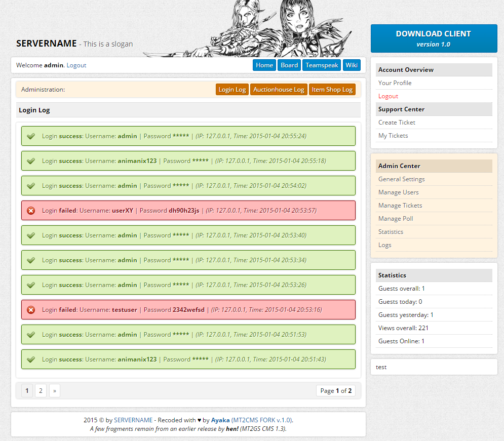Open the Wiki navigation button

pos(352,65)
